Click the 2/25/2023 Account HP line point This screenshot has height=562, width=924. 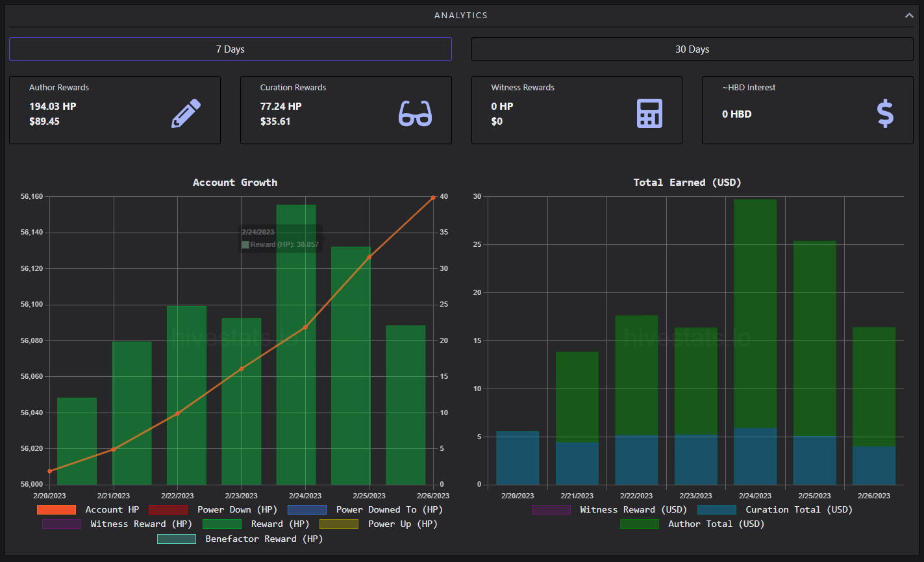pos(369,257)
